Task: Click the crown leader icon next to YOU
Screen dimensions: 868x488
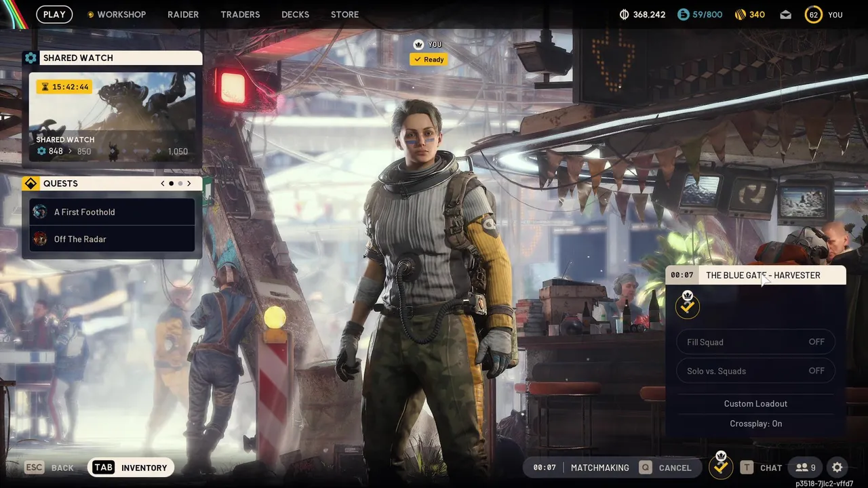Action: click(x=418, y=44)
